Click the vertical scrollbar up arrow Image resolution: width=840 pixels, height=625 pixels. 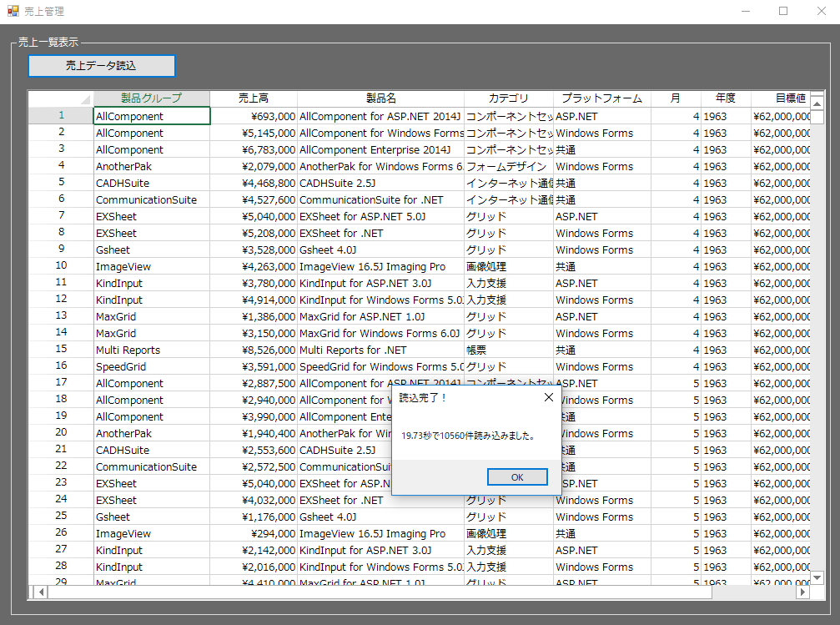817,103
